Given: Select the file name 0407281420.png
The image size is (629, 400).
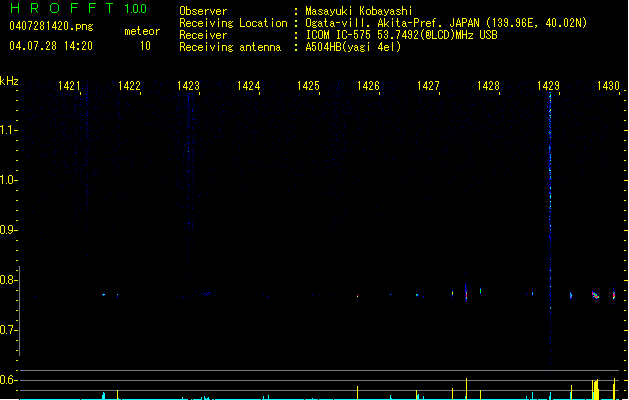Looking at the screenshot, I should [51, 26].
